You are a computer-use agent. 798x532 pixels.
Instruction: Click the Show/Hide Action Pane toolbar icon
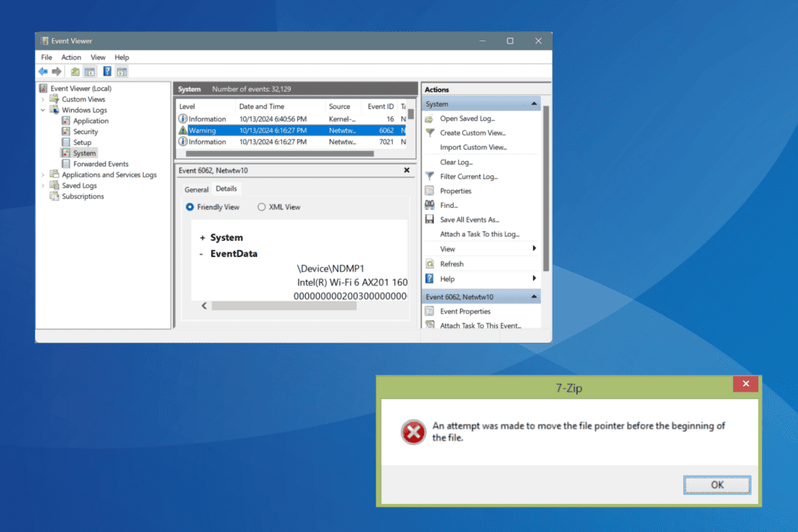(122, 72)
